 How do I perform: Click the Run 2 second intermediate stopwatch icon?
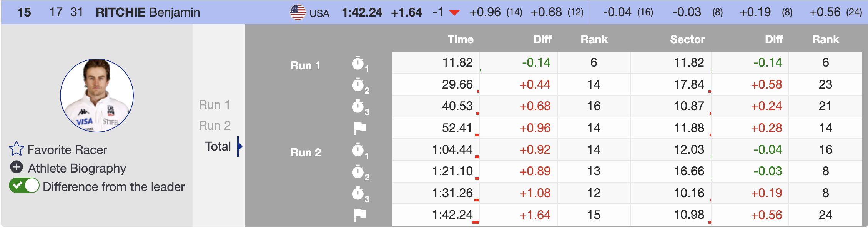point(358,172)
